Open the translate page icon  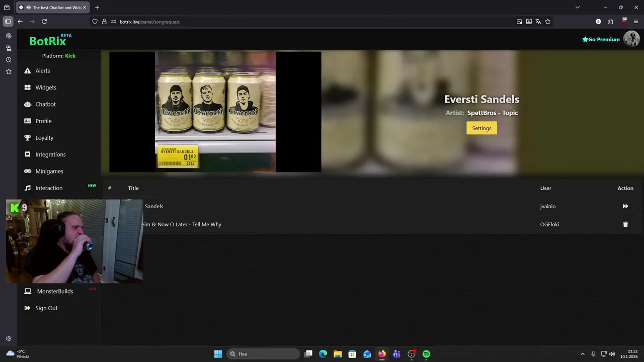coord(538,22)
